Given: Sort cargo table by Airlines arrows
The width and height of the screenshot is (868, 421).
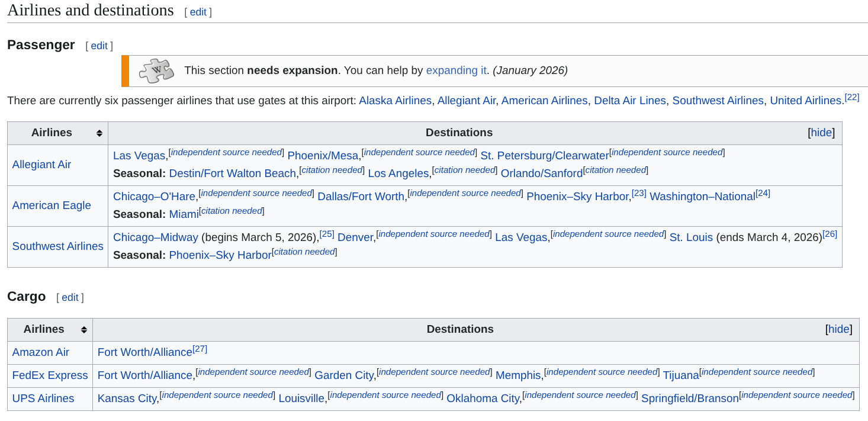Looking at the screenshot, I should pyautogui.click(x=84, y=330).
